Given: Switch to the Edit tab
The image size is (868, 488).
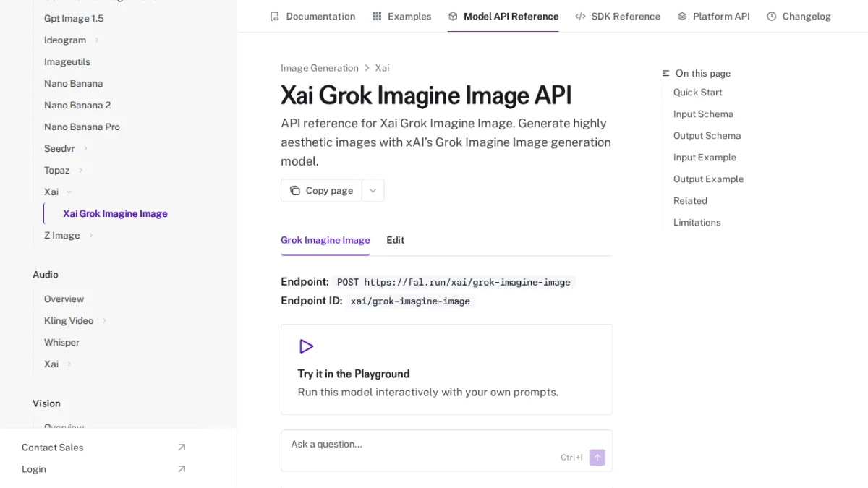Looking at the screenshot, I should [395, 240].
